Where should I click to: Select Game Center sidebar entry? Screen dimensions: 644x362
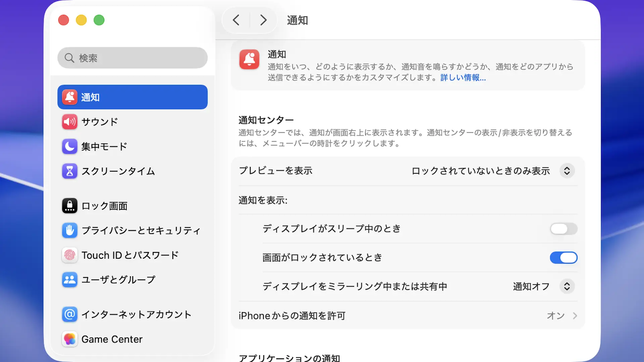[x=112, y=339]
